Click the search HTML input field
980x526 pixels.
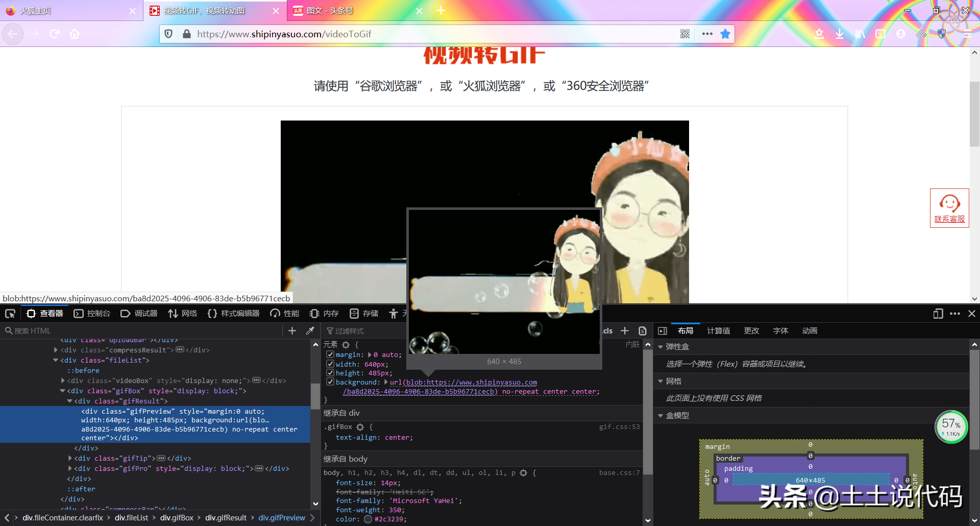143,331
